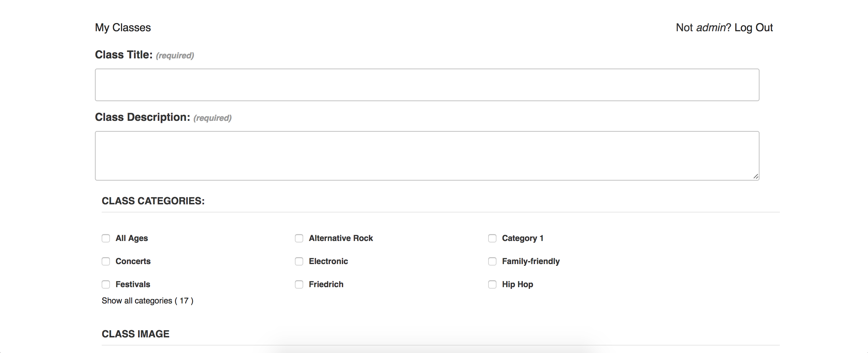Check the All Ages category checkbox
868x353 pixels.
point(106,238)
